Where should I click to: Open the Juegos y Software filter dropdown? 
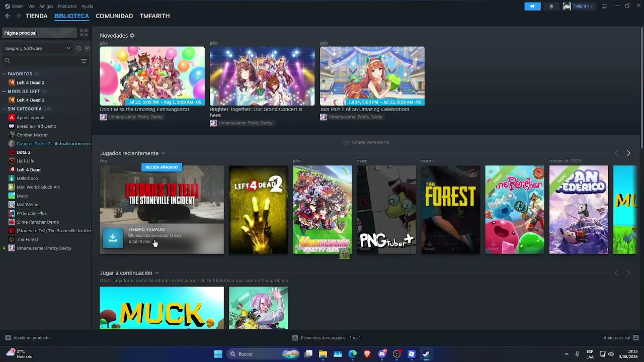[x=37, y=48]
